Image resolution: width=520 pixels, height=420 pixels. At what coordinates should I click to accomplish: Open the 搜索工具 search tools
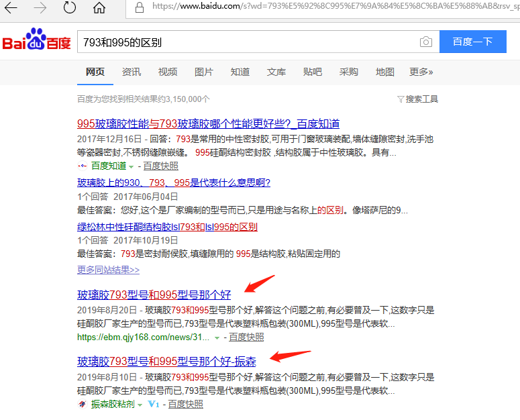coord(422,99)
